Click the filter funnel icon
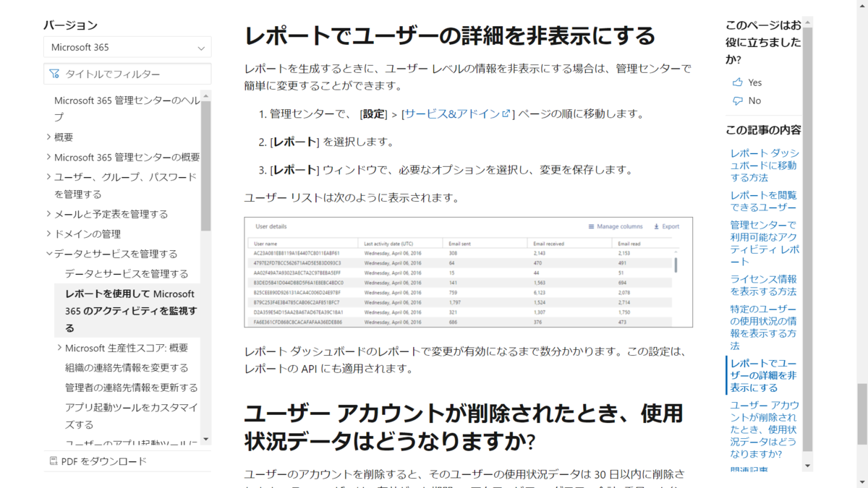 point(54,74)
